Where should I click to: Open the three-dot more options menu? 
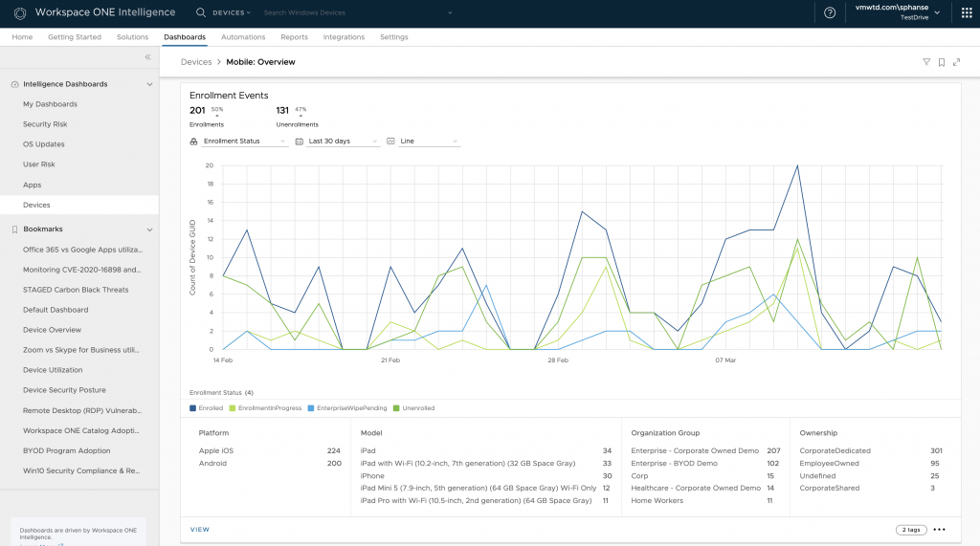tap(939, 530)
